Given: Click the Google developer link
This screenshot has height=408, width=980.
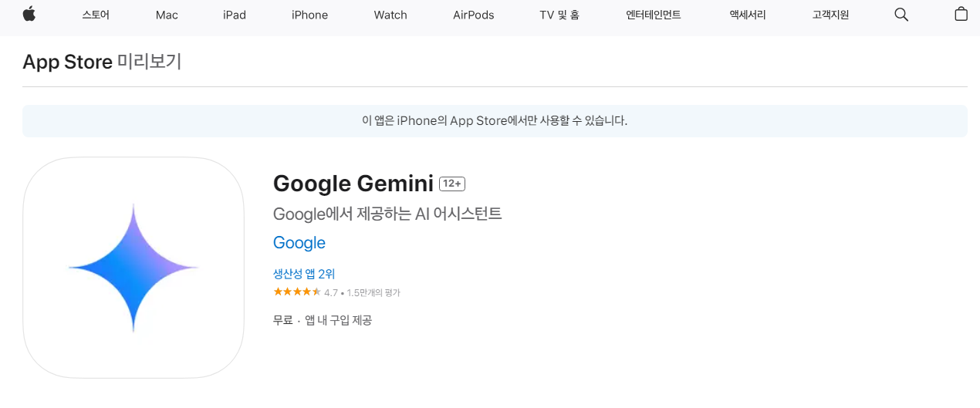Looking at the screenshot, I should (299, 243).
